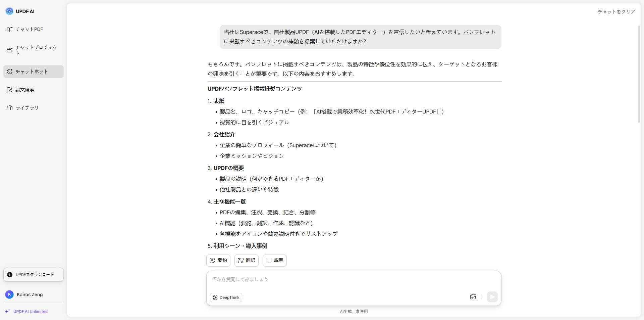Screen dimensions: 644x320
Task: Click the 要約 quick prompt button
Action: tap(218, 261)
